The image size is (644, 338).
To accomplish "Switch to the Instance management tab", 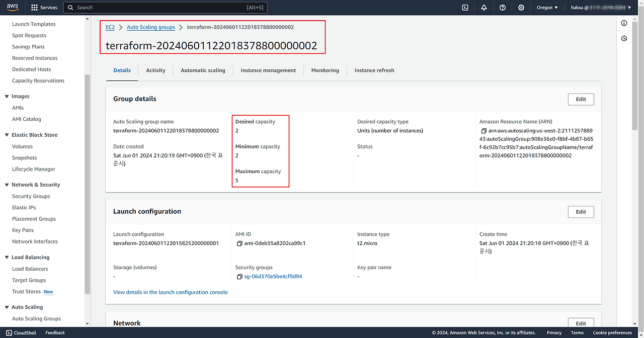I will coord(268,70).
